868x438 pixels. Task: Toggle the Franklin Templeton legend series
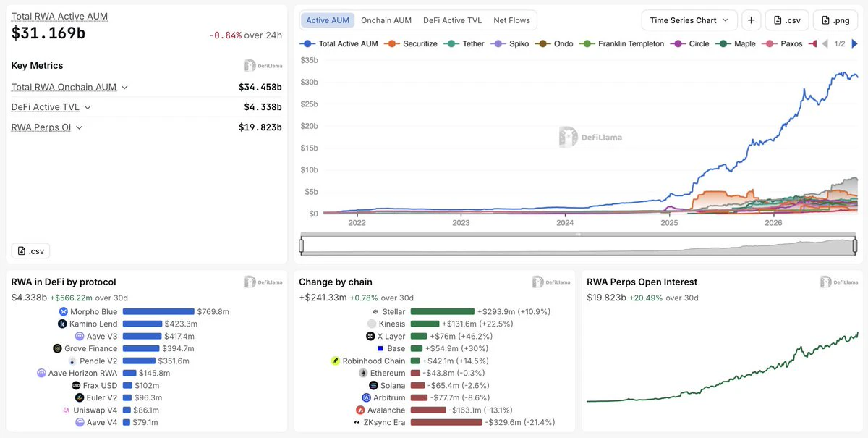click(622, 44)
